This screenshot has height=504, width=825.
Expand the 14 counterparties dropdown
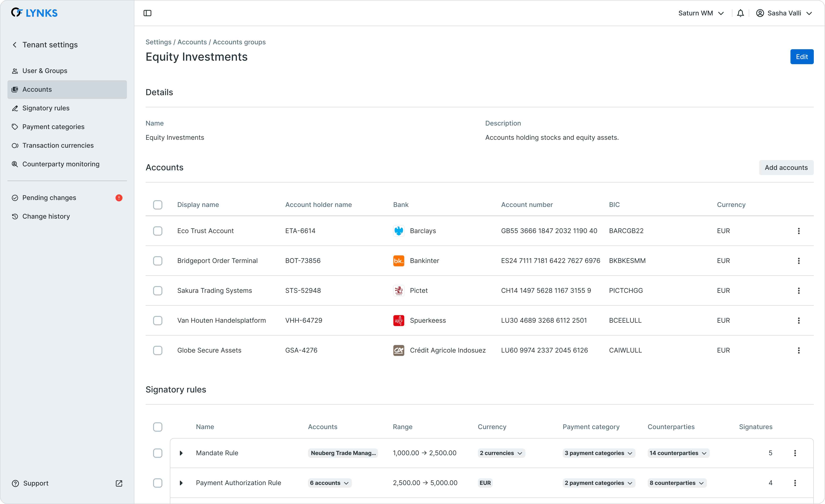[x=678, y=453]
